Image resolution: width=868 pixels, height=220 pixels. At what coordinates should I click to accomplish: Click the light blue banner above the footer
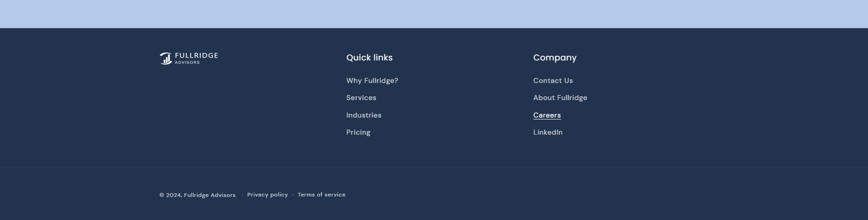coord(434,14)
